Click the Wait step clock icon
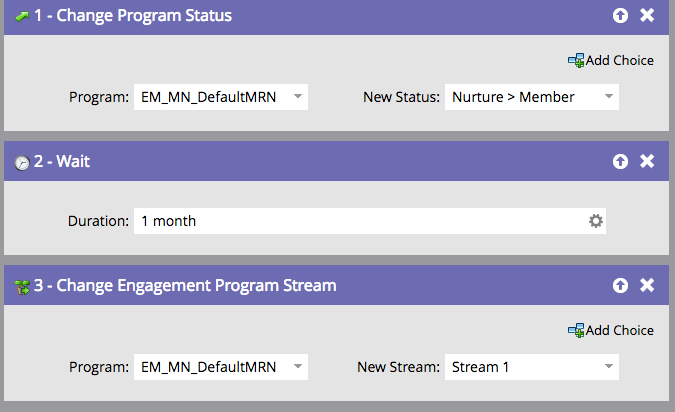Viewport: 675px width, 412px height. 21,162
